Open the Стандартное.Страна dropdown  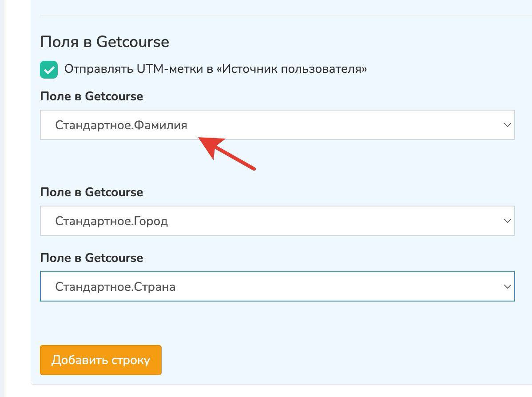tap(277, 286)
